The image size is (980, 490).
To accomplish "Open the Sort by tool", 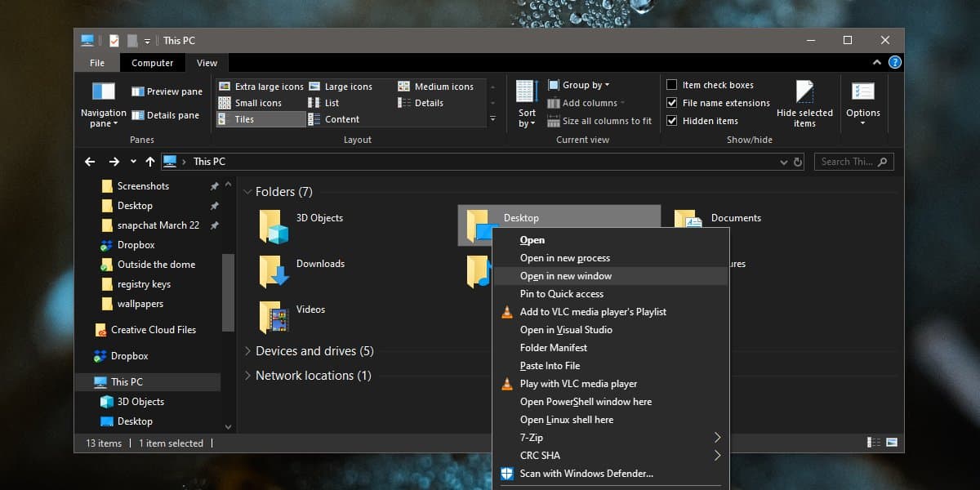I will 526,104.
